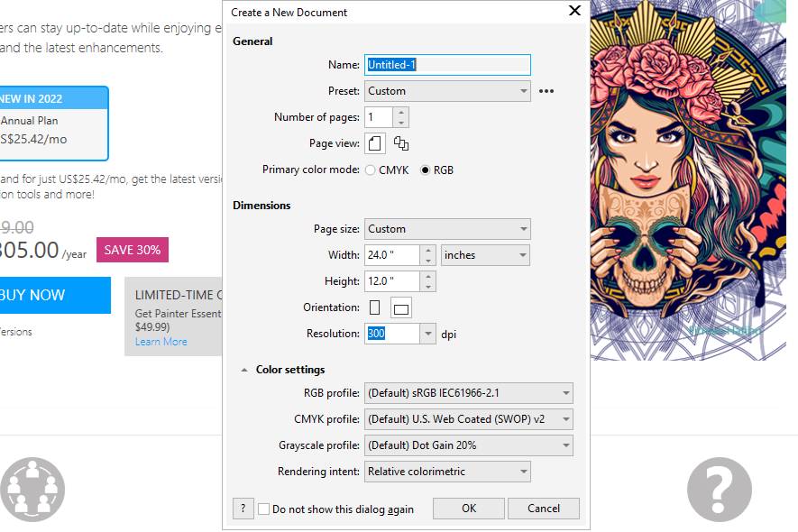Viewport: 798px width, 532px height.
Task: Click the Learn More link
Action: tap(161, 341)
